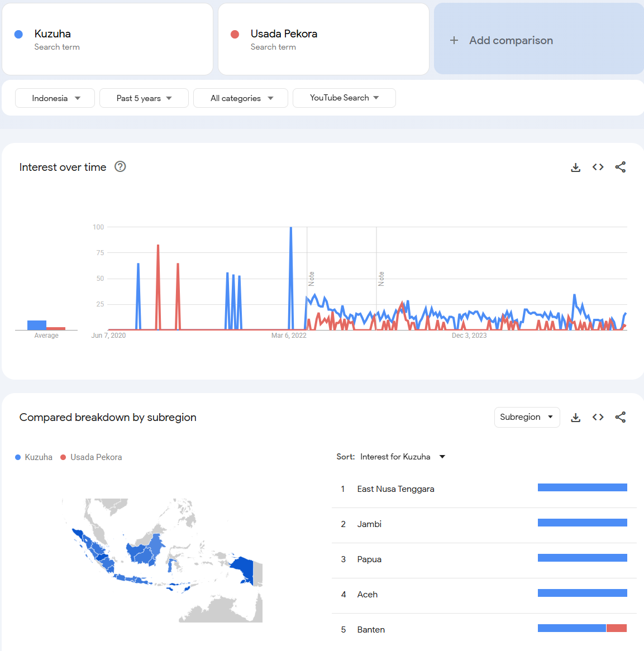Share the Interest over time chart
The image size is (644, 651).
(620, 167)
